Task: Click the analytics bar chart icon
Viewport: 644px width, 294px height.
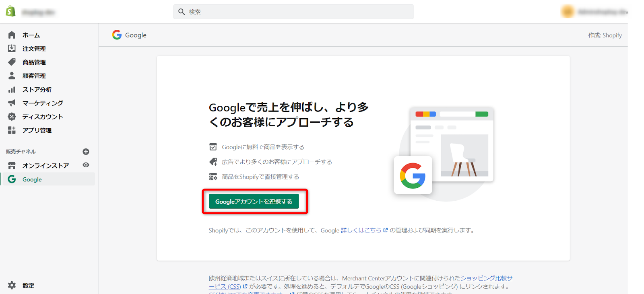Action: click(x=12, y=89)
